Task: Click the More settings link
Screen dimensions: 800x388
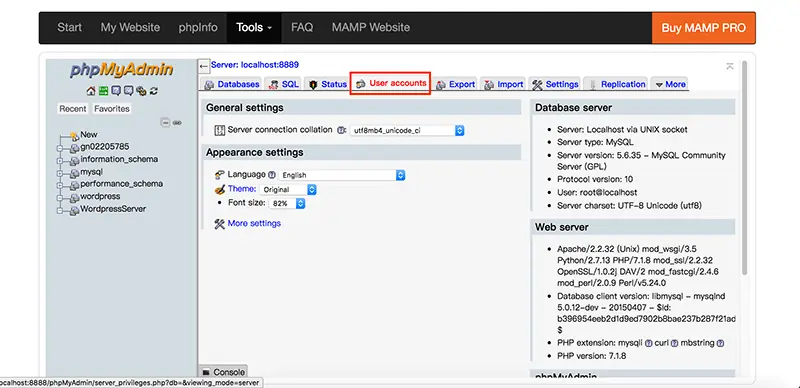Action: coord(254,223)
